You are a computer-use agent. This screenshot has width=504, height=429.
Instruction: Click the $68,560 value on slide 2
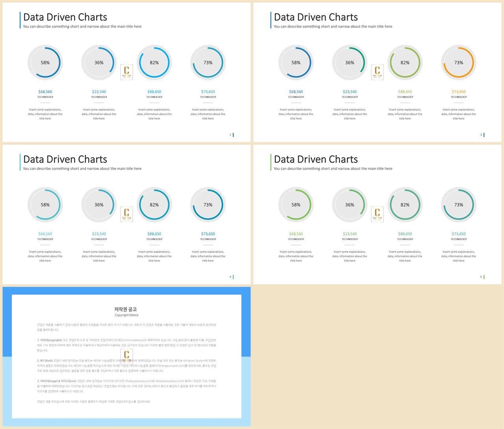click(x=45, y=92)
